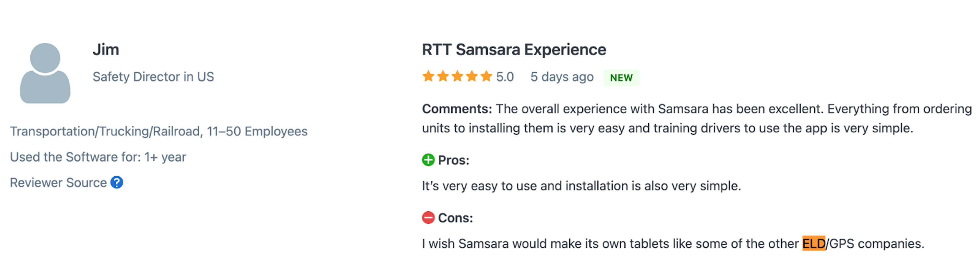Select the first star of the rating
980x274 pixels.
(429, 76)
